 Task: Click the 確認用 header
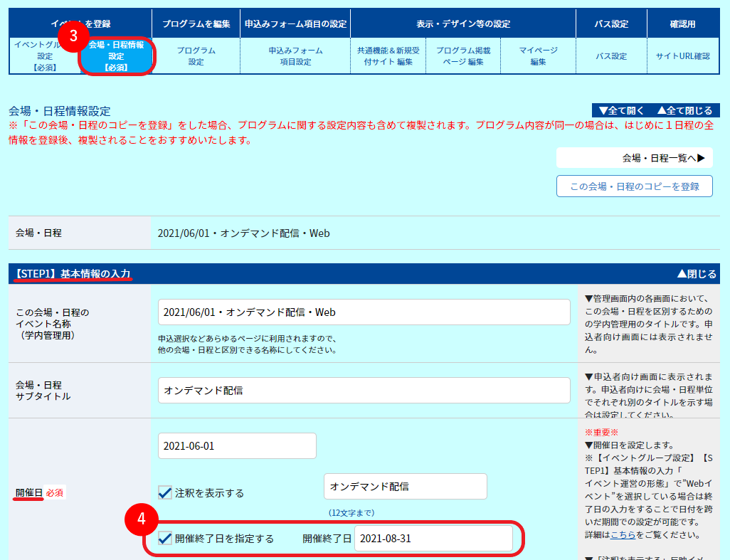click(683, 23)
